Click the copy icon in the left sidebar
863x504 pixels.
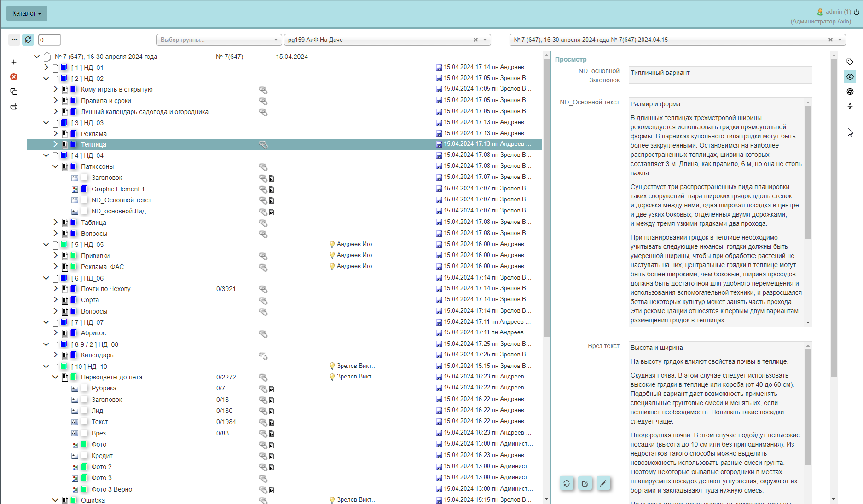click(14, 92)
